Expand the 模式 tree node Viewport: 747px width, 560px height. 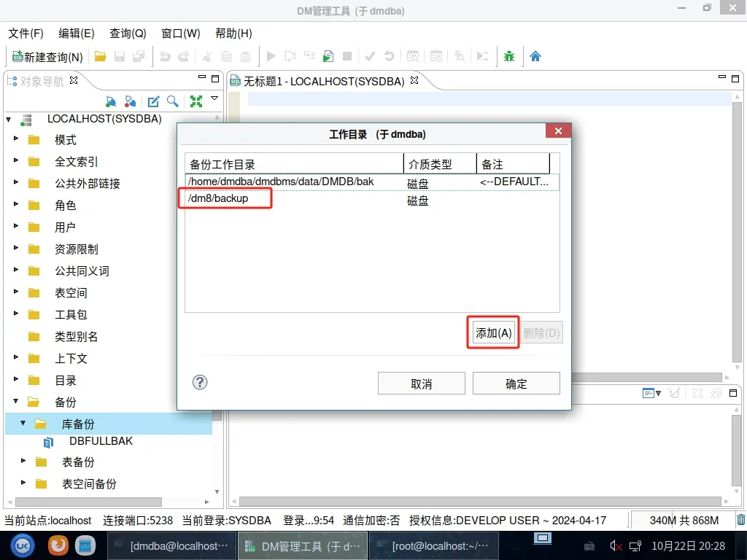coord(16,139)
